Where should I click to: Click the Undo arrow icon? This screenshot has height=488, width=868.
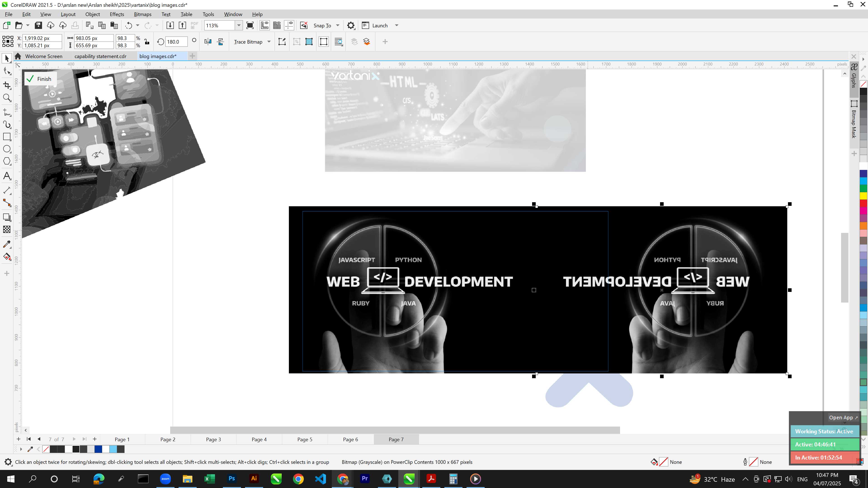[x=128, y=26]
